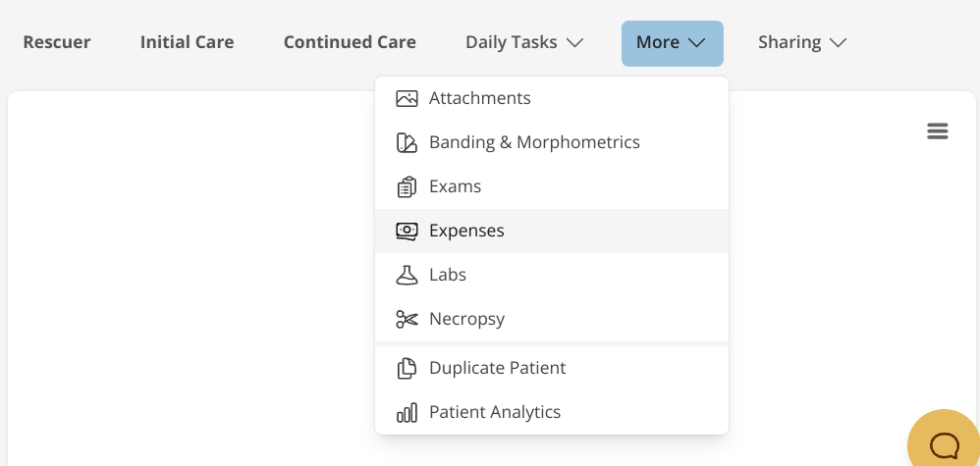The image size is (980, 466).
Task: Go to the Initial Care tab
Action: 187,42
